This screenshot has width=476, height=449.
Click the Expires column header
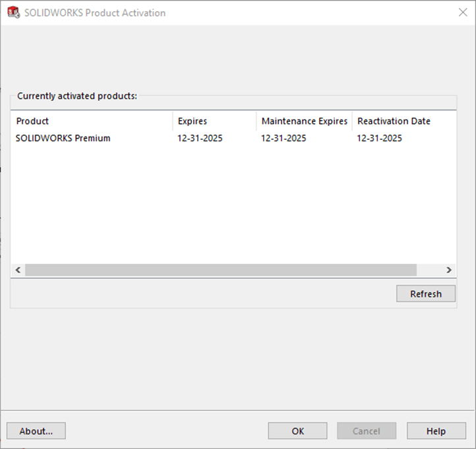pyautogui.click(x=214, y=121)
